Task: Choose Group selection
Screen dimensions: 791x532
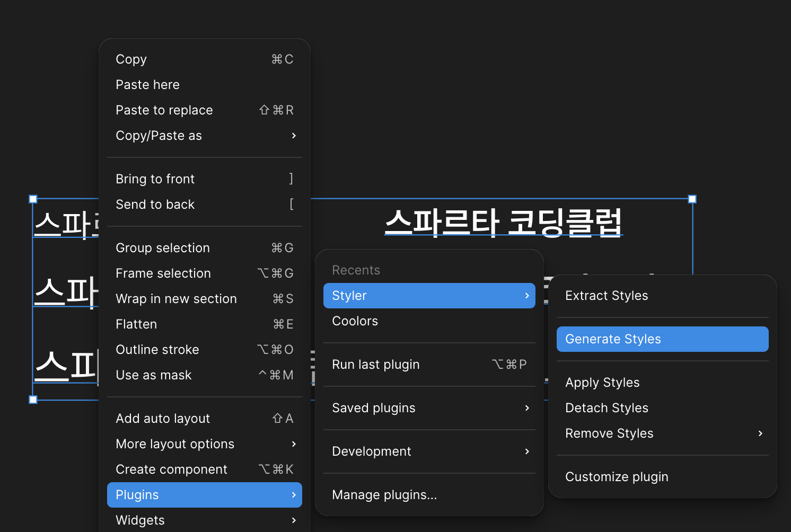Action: 205,248
